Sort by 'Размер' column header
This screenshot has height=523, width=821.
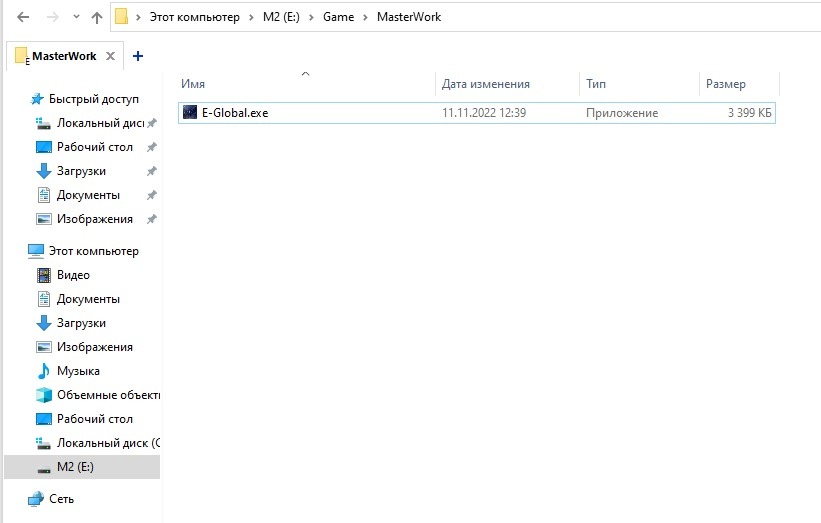pos(726,84)
